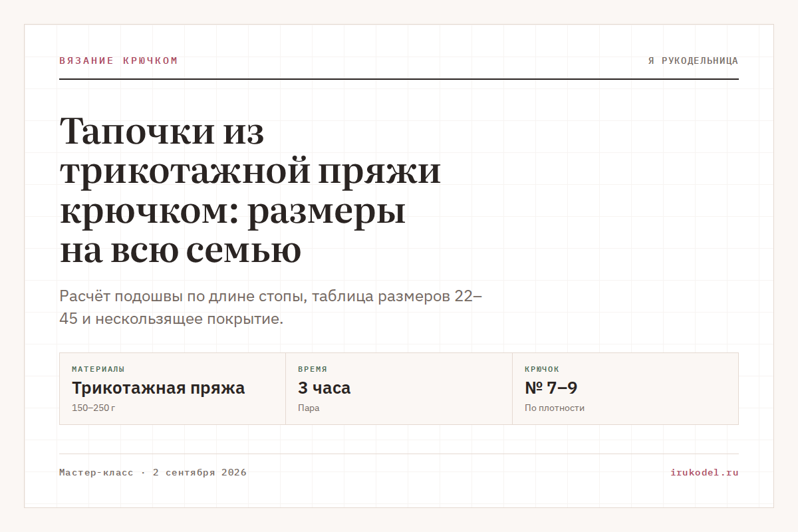Click the 'Мастер-класс · 2 сентября 2026' footer text
The width and height of the screenshot is (798, 532).
[153, 473]
